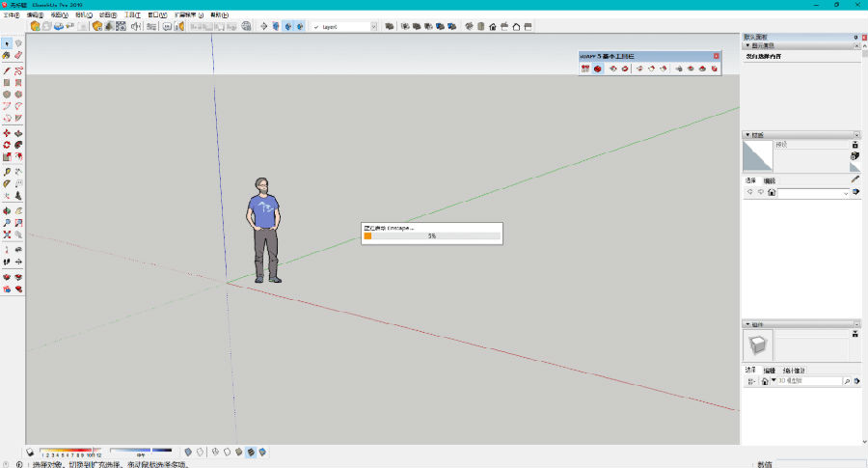Viewport: 868px width, 468px height.
Task: Switch to the Edit tab in Materials
Action: coord(770,180)
